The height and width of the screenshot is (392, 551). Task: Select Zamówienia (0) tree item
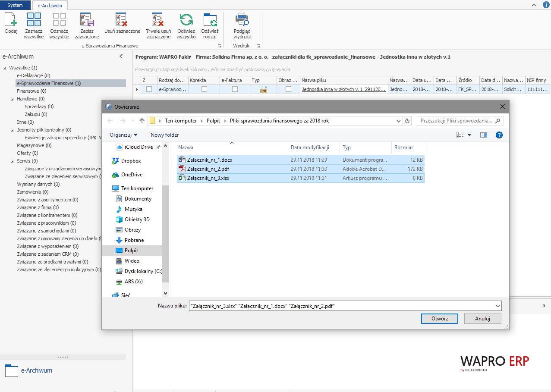click(32, 192)
